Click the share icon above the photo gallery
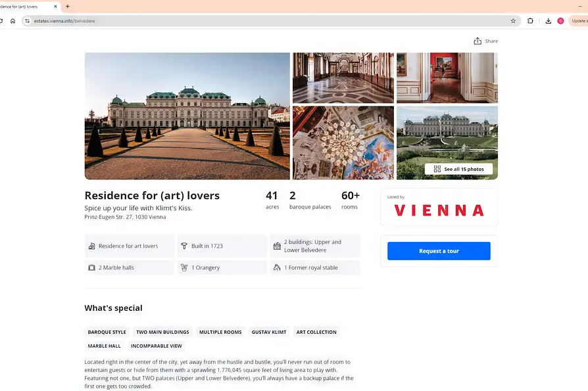The width and height of the screenshot is (588, 391). tap(478, 41)
